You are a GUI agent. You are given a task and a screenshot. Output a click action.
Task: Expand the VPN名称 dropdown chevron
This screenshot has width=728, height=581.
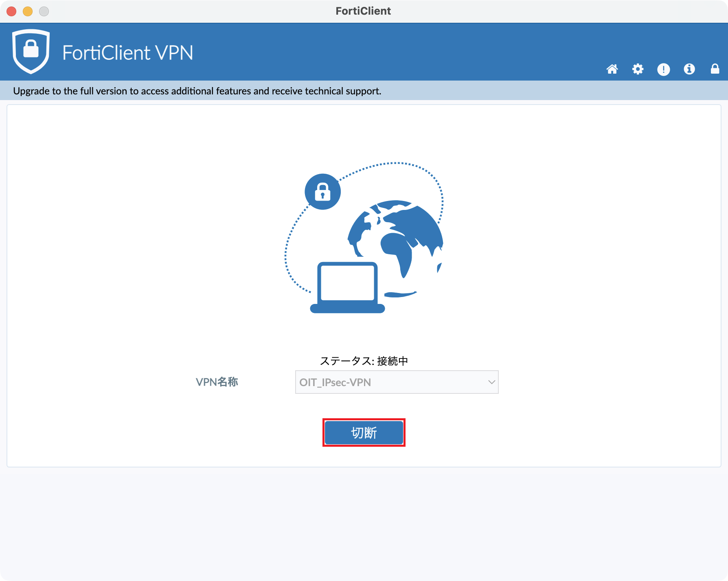click(x=491, y=382)
